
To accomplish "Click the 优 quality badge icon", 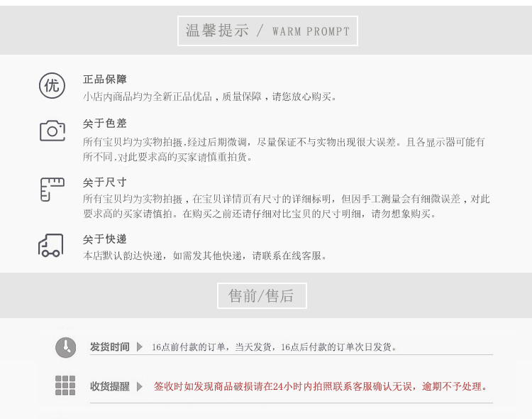I will click(x=51, y=86).
